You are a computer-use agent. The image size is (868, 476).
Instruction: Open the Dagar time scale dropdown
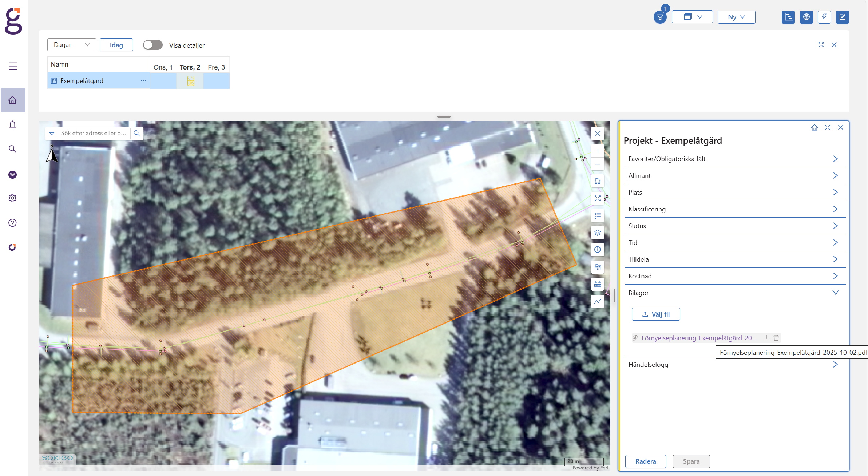[x=72, y=45]
